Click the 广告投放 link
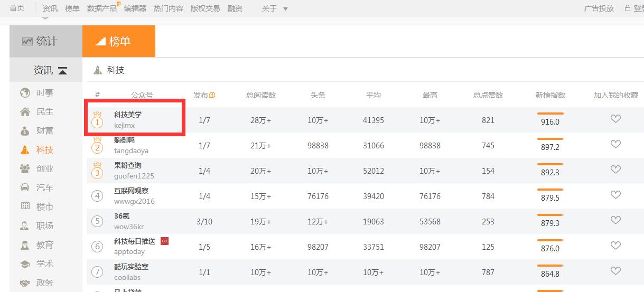This screenshot has width=644, height=292. (599, 8)
